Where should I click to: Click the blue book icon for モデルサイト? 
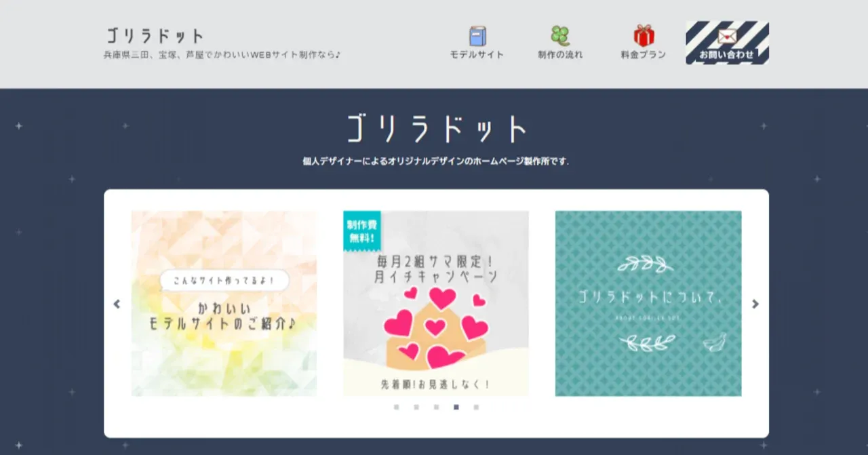477,36
